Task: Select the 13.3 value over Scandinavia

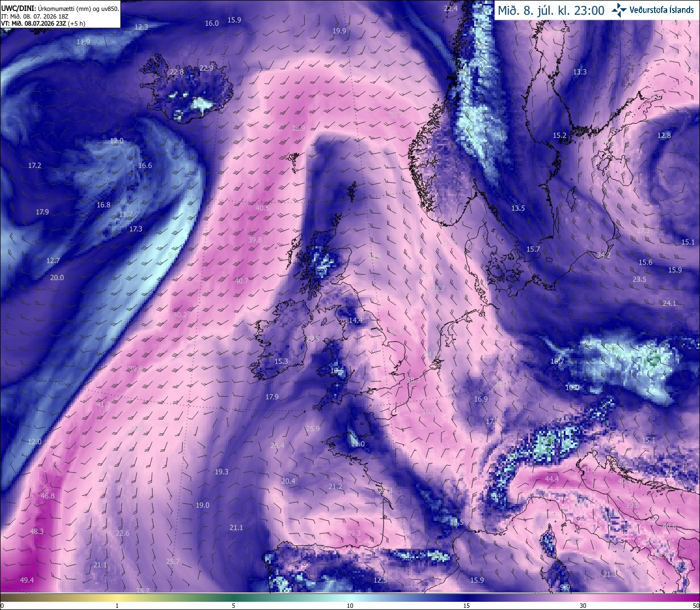Action: 580,72
